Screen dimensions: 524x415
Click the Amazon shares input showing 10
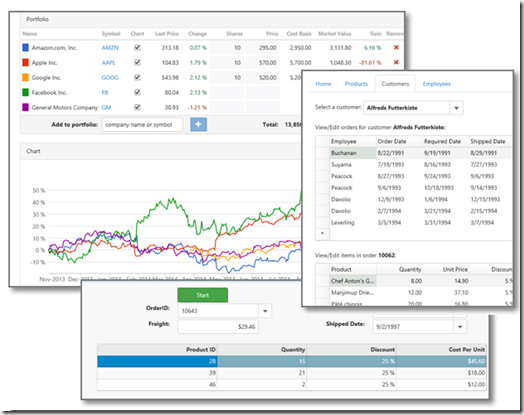click(227, 48)
